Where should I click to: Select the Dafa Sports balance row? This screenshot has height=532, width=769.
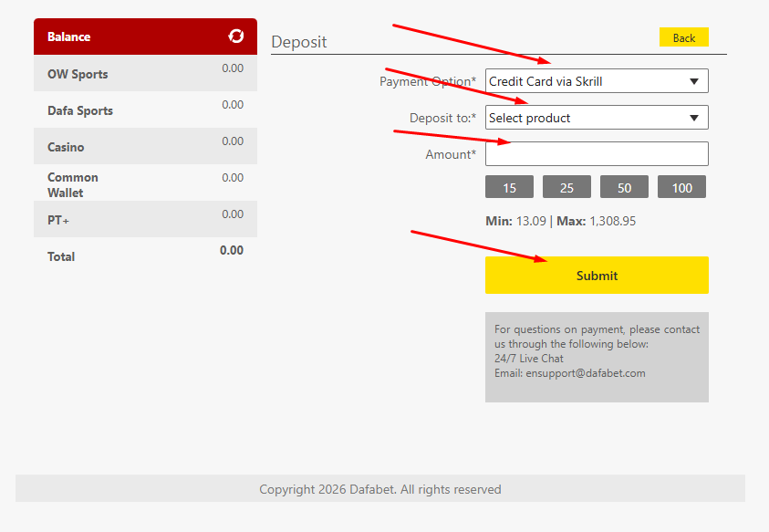pos(145,110)
